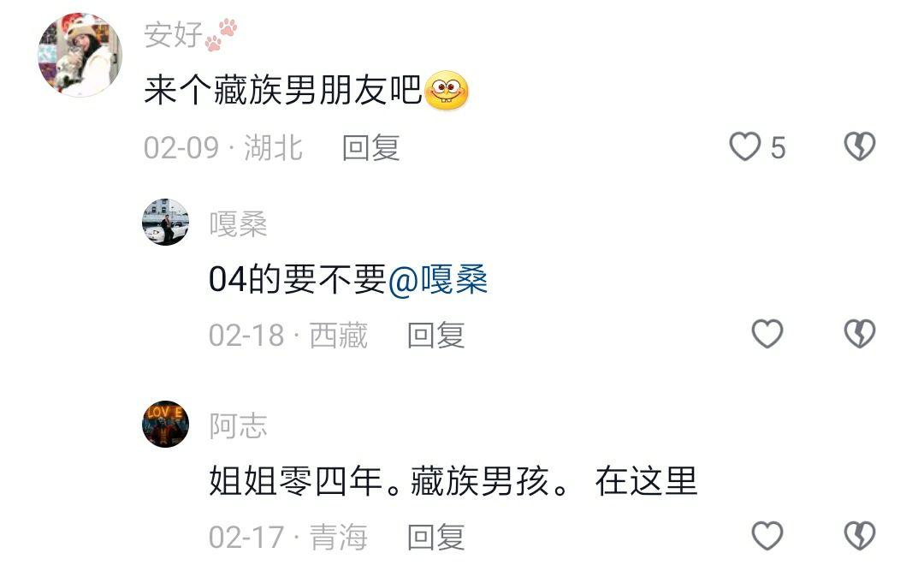Open 阿志's LOVE avatar
The width and height of the screenshot is (924, 571).
point(166,424)
